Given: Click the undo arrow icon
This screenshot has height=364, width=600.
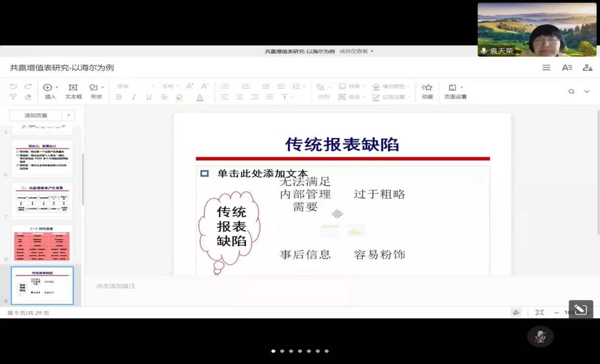Looking at the screenshot, I should 13,87.
